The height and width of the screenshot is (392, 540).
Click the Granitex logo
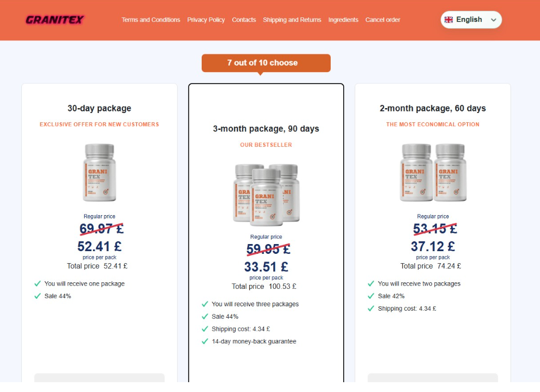pos(55,20)
